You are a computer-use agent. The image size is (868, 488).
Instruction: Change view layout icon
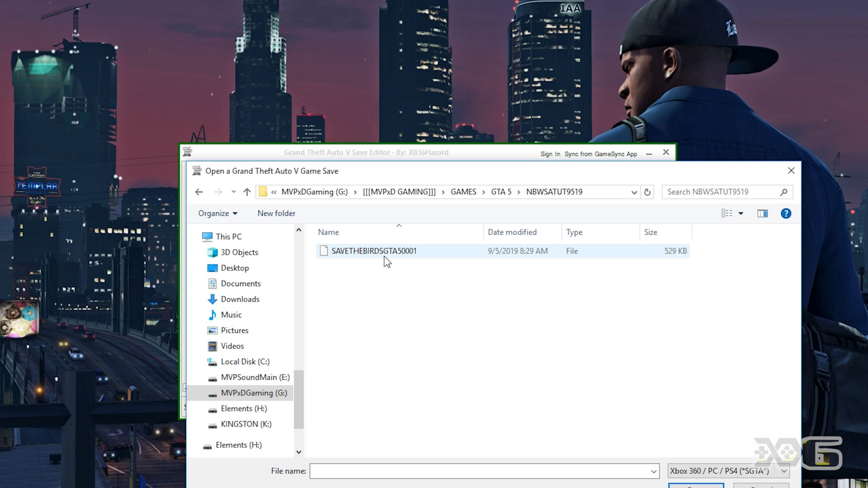point(727,213)
